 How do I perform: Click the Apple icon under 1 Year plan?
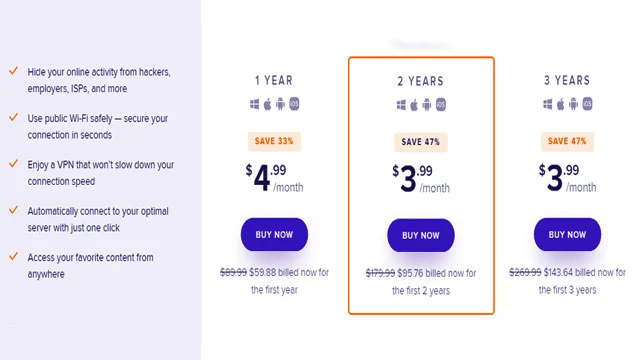tap(267, 104)
